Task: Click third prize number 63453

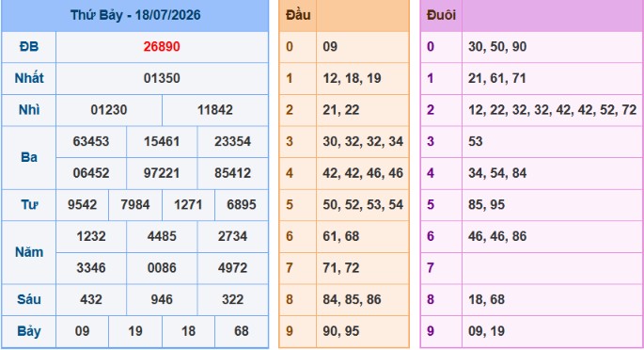Action: coord(91,141)
